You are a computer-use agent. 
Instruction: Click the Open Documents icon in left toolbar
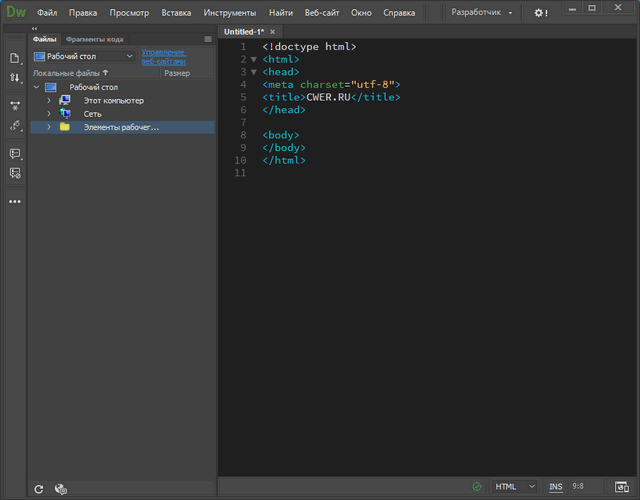14,57
